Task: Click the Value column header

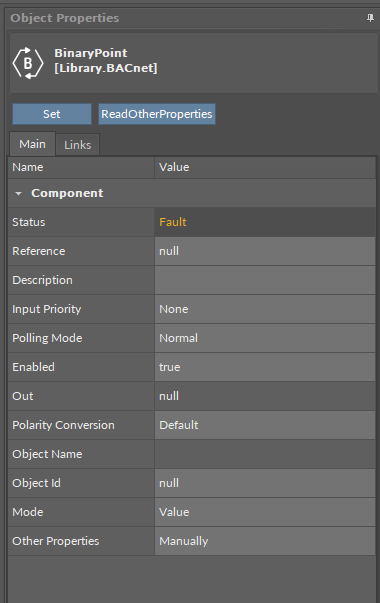Action: pos(265,167)
